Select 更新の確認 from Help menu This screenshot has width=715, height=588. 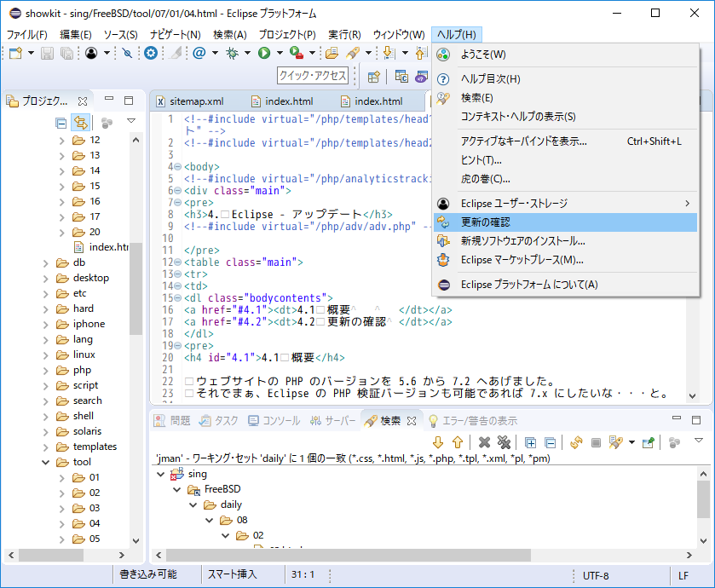click(565, 222)
